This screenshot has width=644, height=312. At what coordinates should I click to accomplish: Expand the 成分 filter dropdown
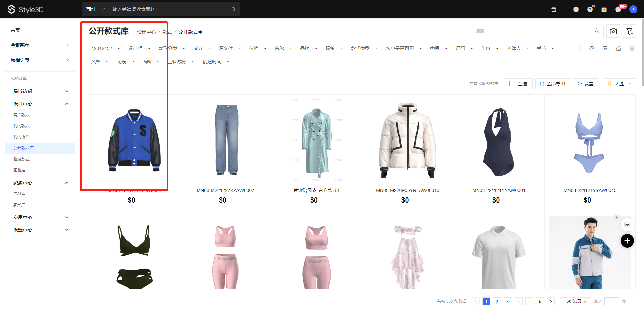[x=202, y=48]
